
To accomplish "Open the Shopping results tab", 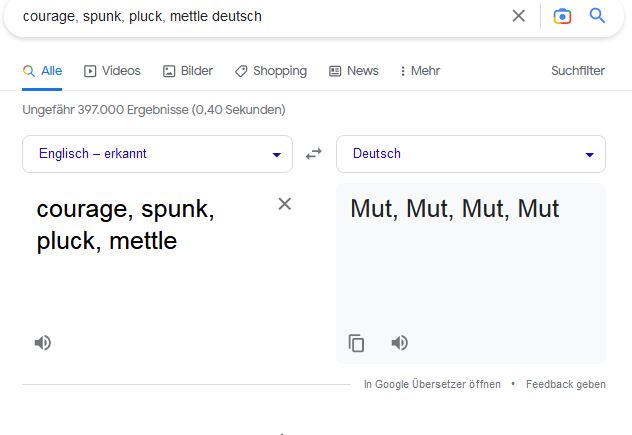I will coord(271,71).
